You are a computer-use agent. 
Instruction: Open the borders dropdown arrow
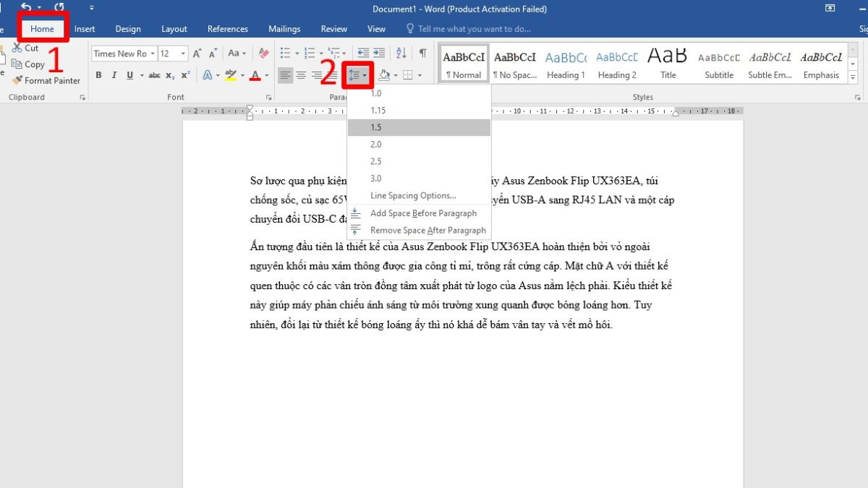420,75
